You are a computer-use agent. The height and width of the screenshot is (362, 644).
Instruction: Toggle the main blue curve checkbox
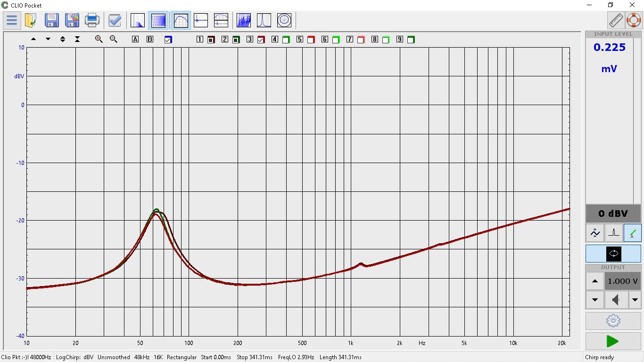168,40
